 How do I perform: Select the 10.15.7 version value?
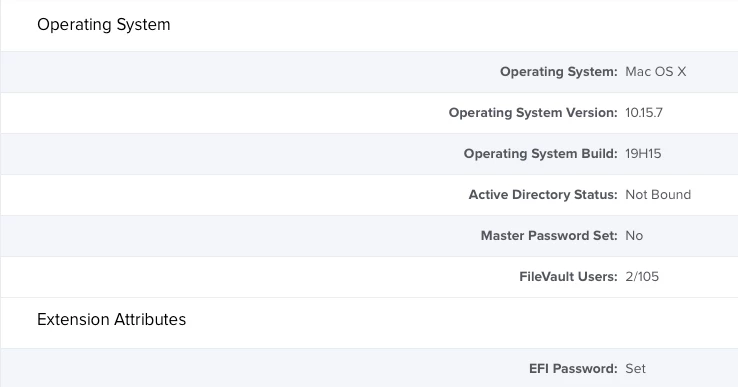coord(644,113)
